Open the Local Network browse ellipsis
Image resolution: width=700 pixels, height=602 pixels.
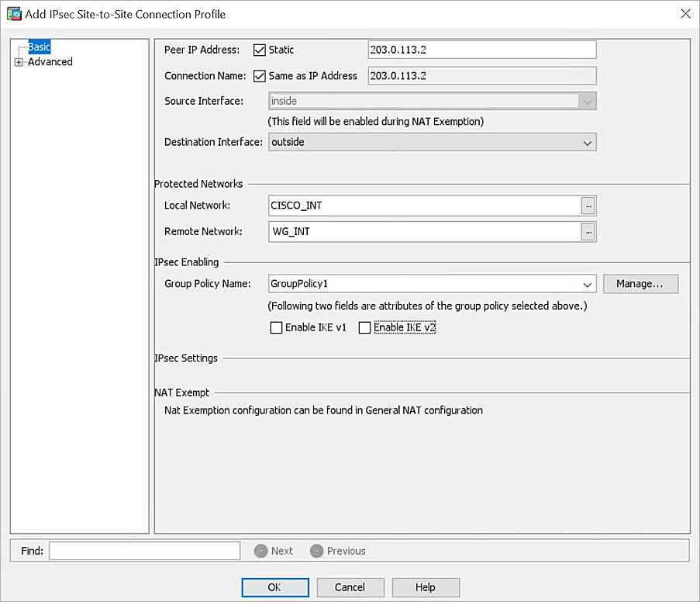(589, 205)
